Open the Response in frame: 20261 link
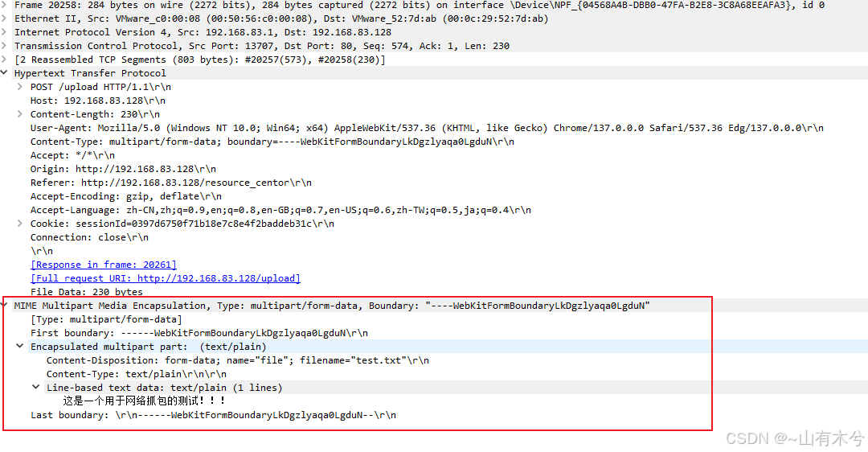868x452 pixels. click(x=104, y=265)
